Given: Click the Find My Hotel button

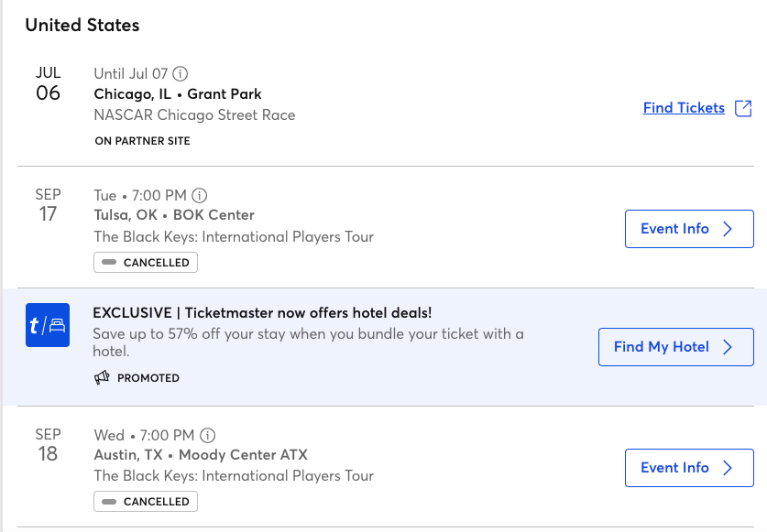Looking at the screenshot, I should point(675,347).
